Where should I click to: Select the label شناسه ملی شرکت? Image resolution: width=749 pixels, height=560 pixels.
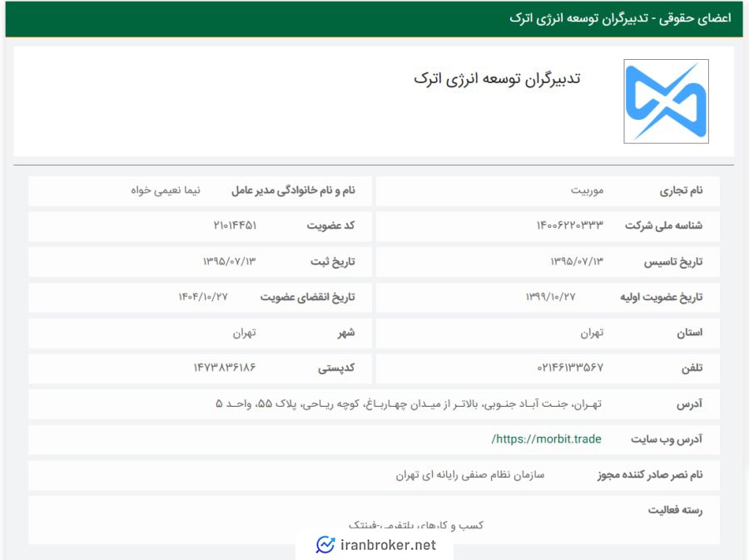[x=663, y=225]
